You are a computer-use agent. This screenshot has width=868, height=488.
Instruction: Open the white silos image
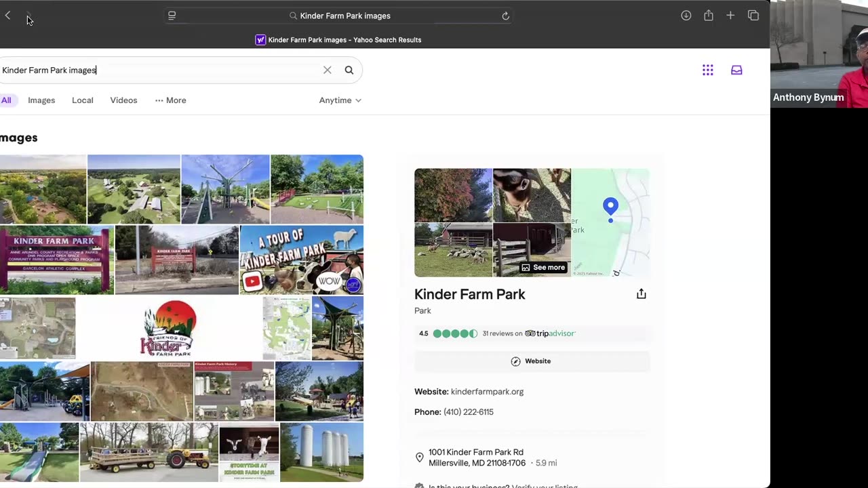(322, 452)
